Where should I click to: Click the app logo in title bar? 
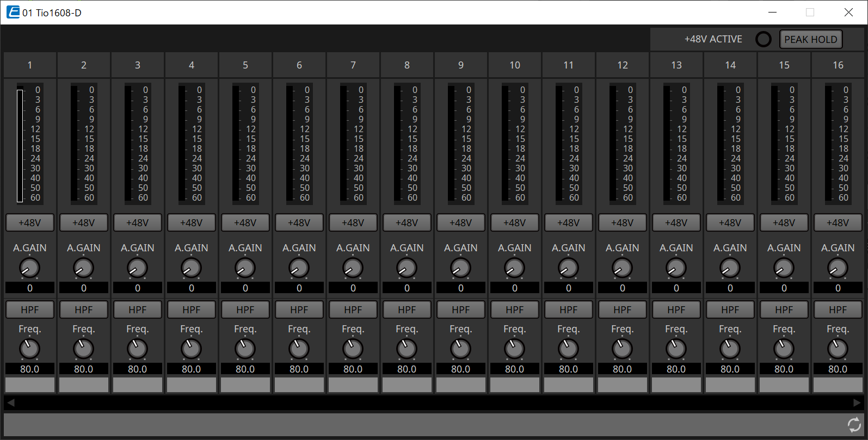pyautogui.click(x=13, y=12)
